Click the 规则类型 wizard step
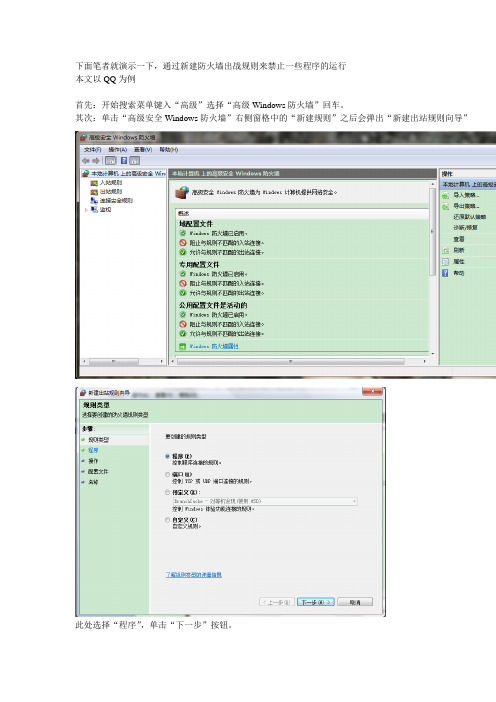The height and width of the screenshot is (702, 496). [x=98, y=440]
